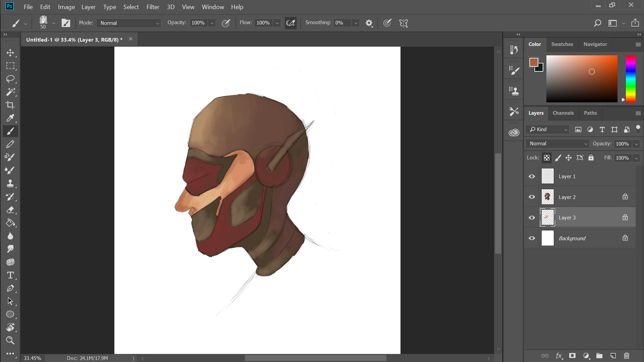The image size is (644, 362).
Task: Hide the Background layer eye
Action: 532,238
